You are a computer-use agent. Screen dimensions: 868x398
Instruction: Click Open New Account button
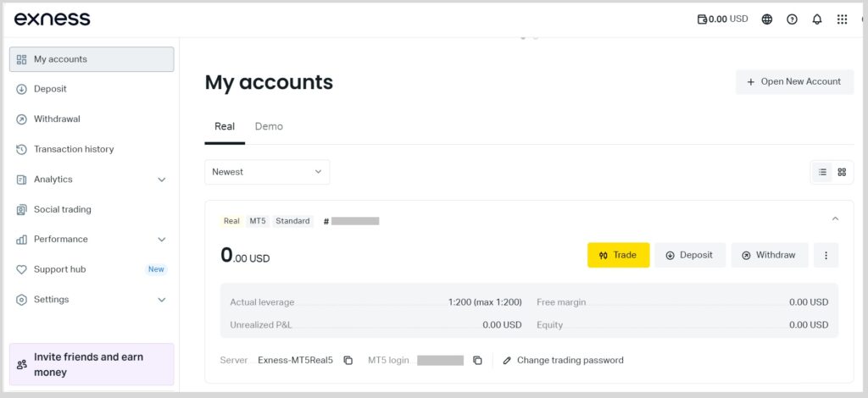(794, 82)
